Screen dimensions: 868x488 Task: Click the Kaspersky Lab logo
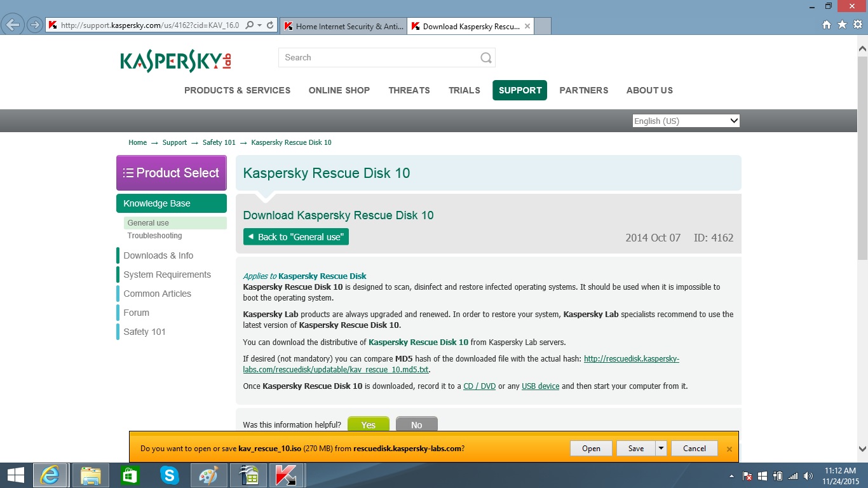[176, 60]
